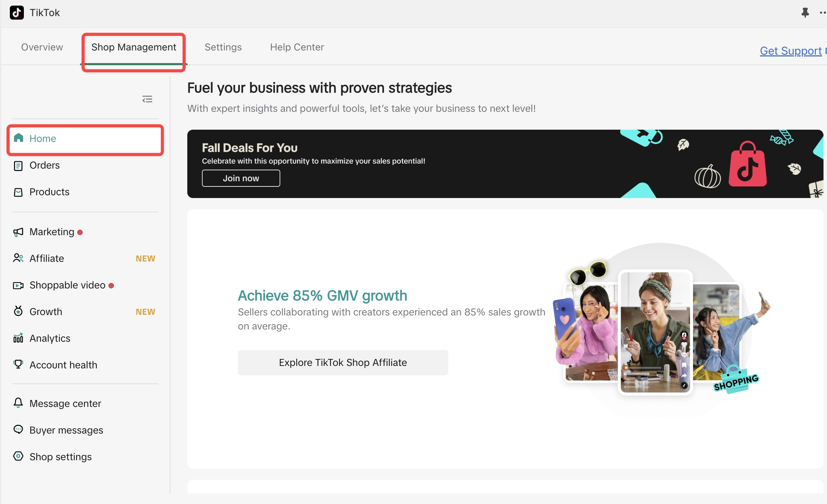Open Buyer messages chat icon
Viewport: 827px width, 504px height.
tap(18, 430)
